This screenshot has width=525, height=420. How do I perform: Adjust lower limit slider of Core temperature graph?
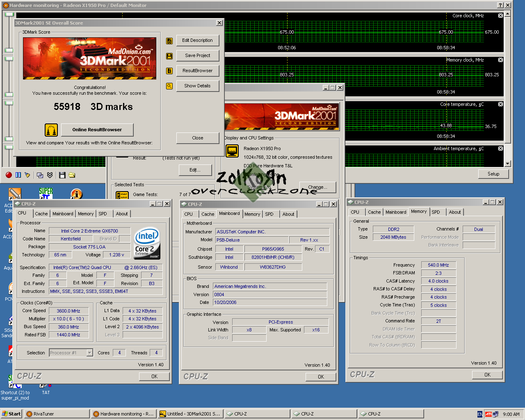(9, 139)
